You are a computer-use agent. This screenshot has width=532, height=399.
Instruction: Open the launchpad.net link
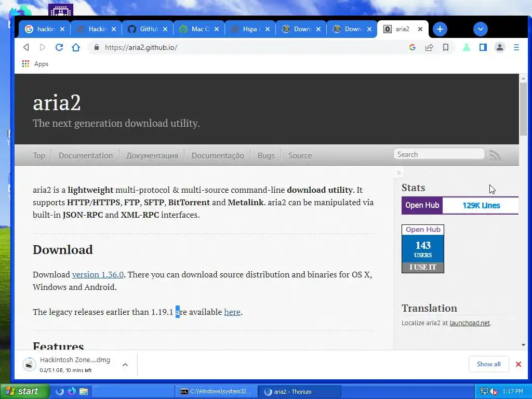(470, 323)
